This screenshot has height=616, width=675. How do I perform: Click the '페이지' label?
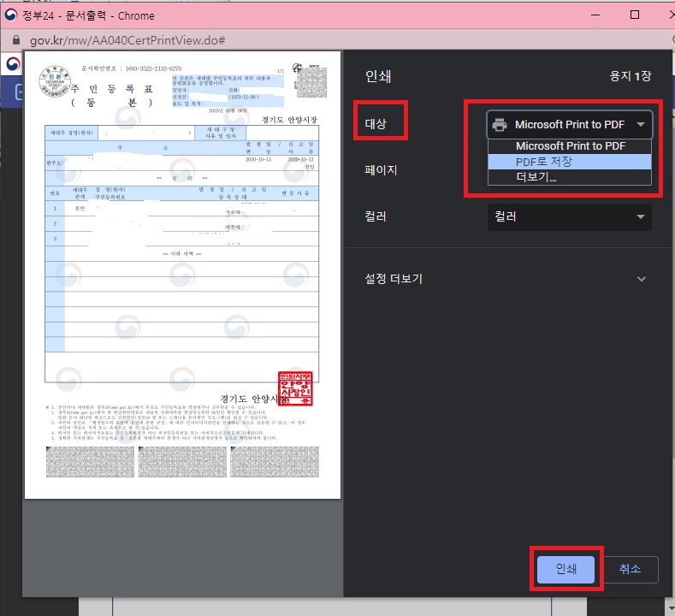pos(381,170)
